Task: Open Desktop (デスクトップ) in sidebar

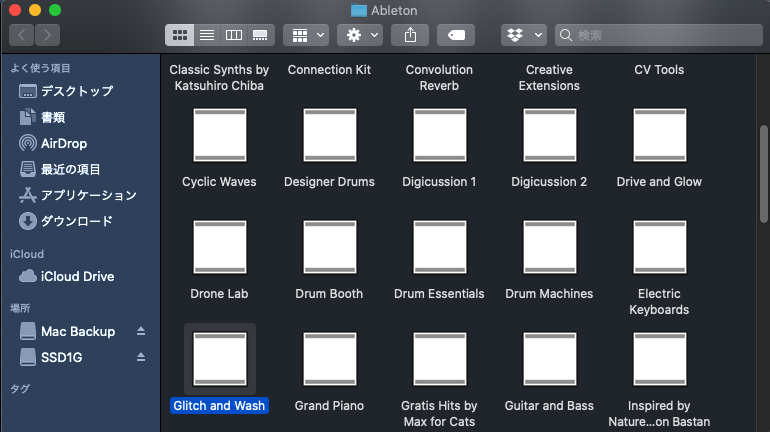Action: [81, 91]
